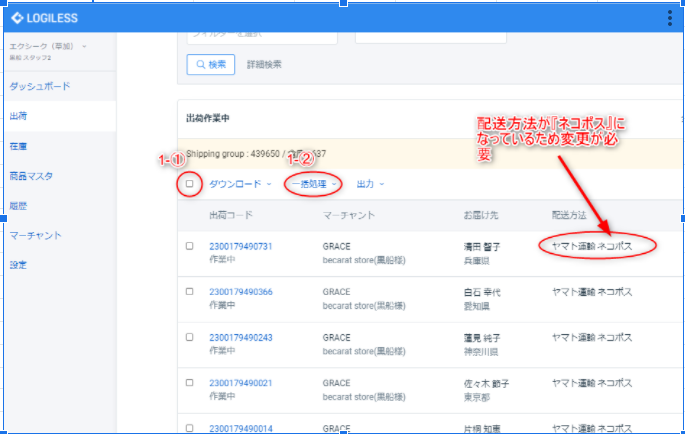Expand the エクシーク account dropdown
The height and width of the screenshot is (434, 685).
point(48,46)
